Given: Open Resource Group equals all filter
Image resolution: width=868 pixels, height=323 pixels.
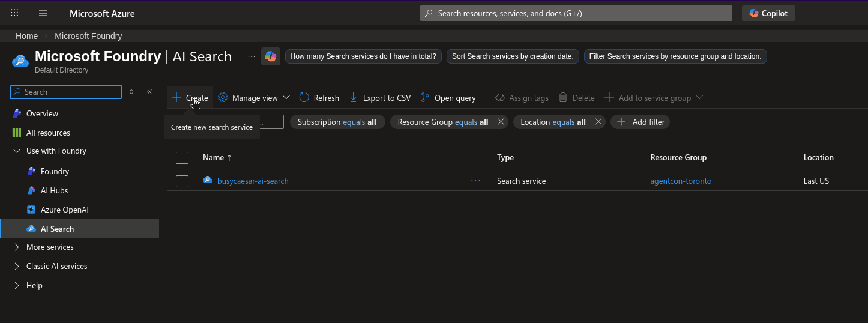Looking at the screenshot, I should pyautogui.click(x=443, y=122).
